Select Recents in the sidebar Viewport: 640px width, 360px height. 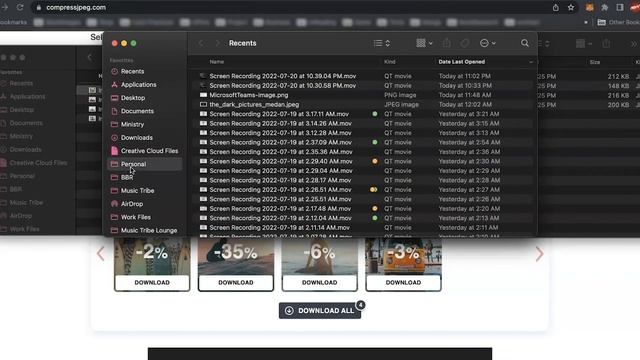coord(132,71)
